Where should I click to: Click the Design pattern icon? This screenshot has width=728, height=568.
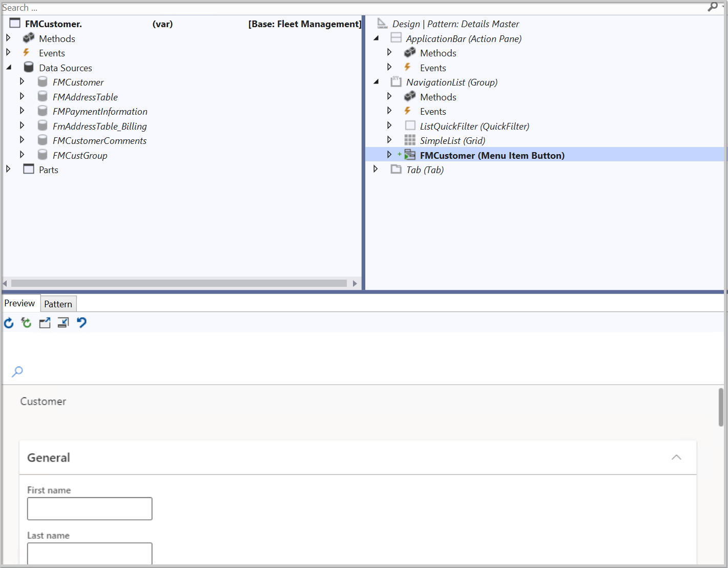pos(382,24)
